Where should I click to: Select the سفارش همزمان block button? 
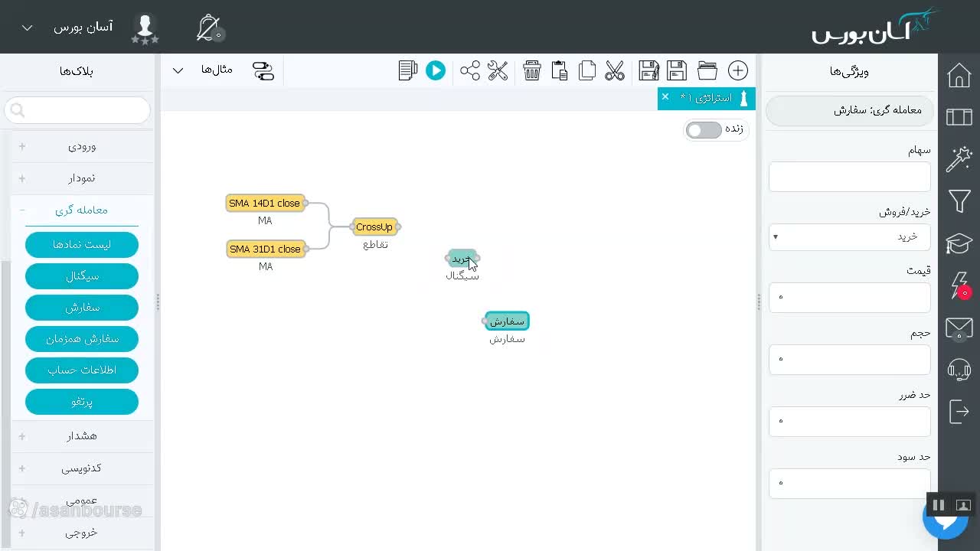tap(82, 338)
